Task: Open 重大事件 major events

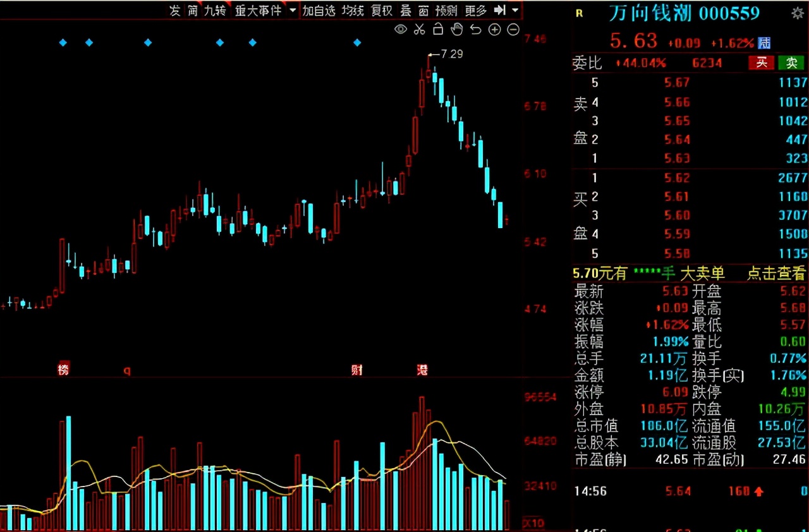Action: click(x=258, y=10)
